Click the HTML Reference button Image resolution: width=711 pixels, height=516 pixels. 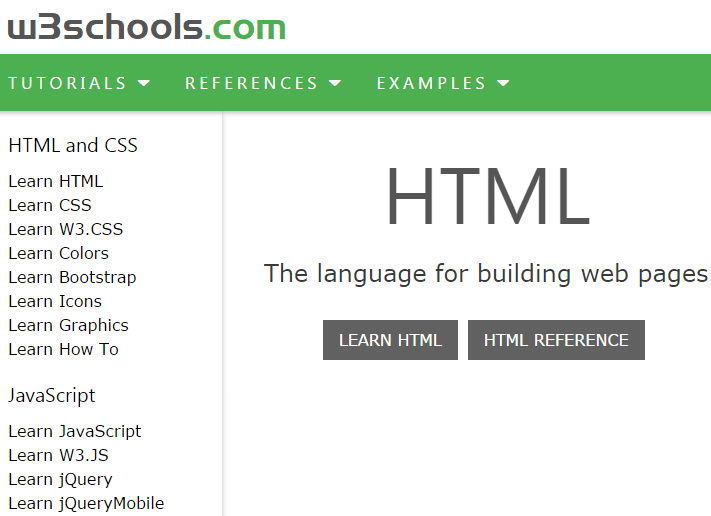(x=556, y=340)
